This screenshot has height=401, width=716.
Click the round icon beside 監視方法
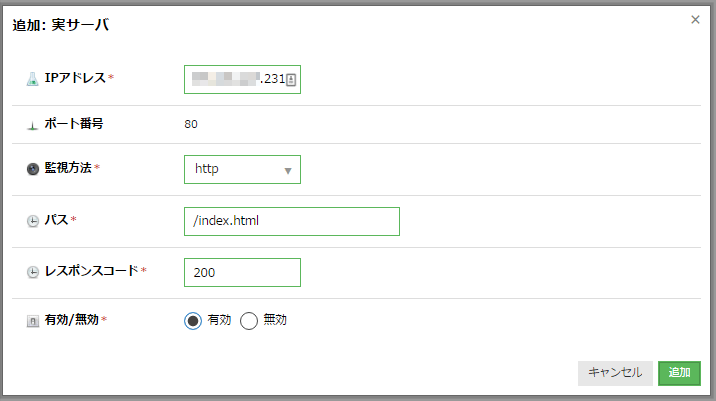(33, 169)
